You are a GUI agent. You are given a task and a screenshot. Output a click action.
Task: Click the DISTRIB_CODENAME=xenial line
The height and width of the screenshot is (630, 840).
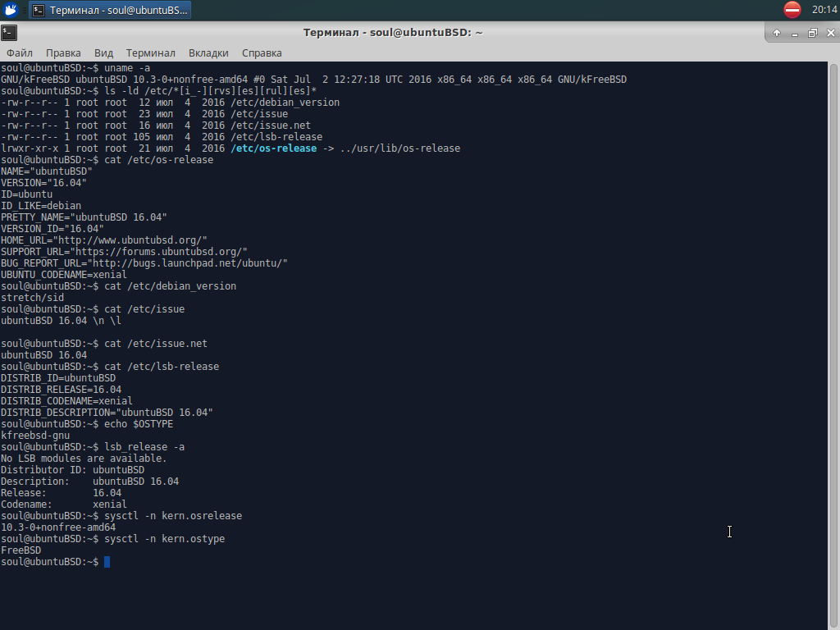click(x=67, y=401)
